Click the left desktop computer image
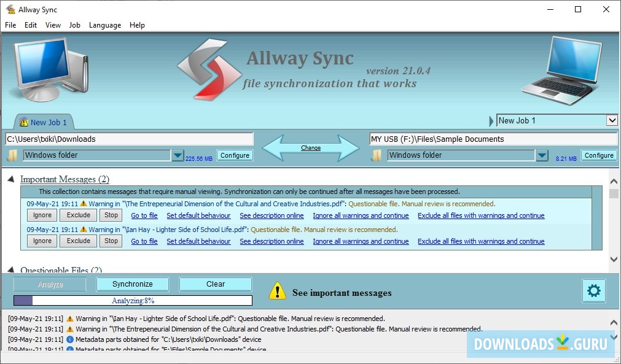The height and width of the screenshot is (364, 621). [x=50, y=71]
